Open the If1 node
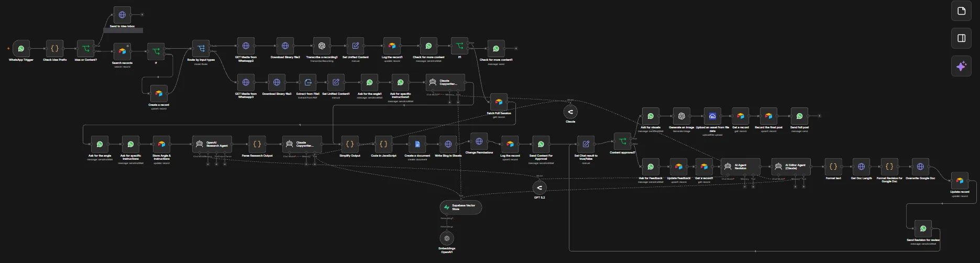The image size is (980, 263). tap(459, 46)
